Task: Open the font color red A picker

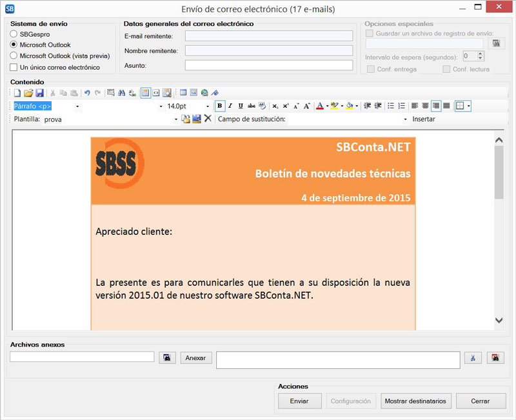Action: coord(320,106)
